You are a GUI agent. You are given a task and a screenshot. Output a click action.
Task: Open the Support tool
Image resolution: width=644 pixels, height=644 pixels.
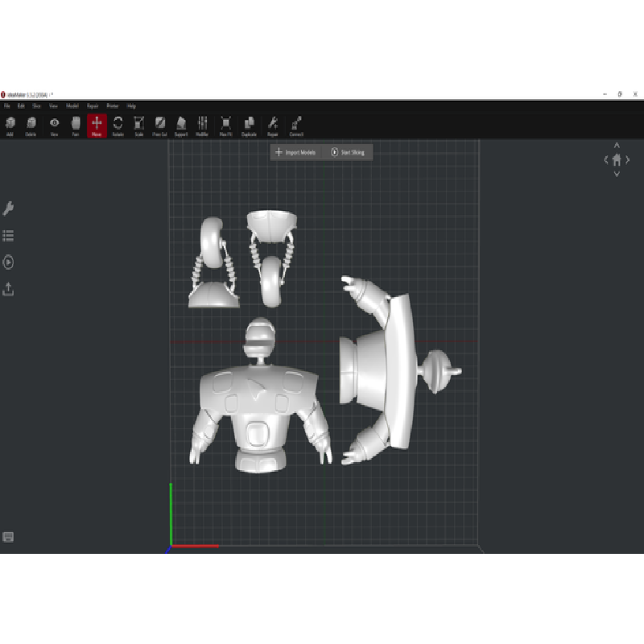181,125
